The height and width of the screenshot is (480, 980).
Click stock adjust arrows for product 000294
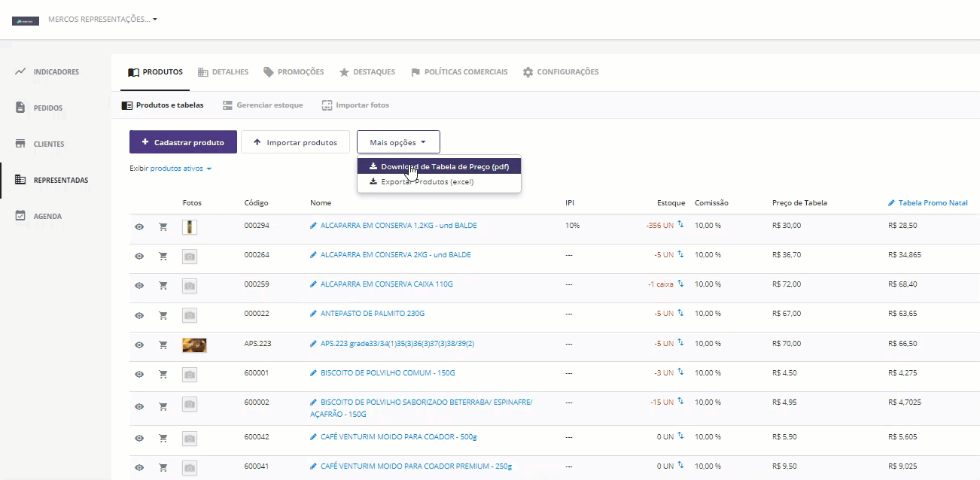(680, 224)
